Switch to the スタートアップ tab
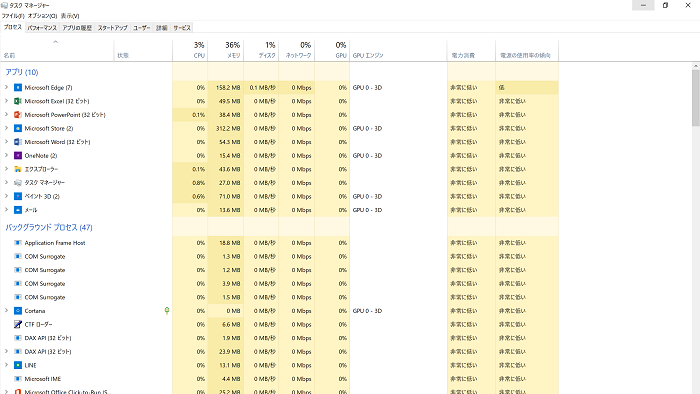 point(112,28)
